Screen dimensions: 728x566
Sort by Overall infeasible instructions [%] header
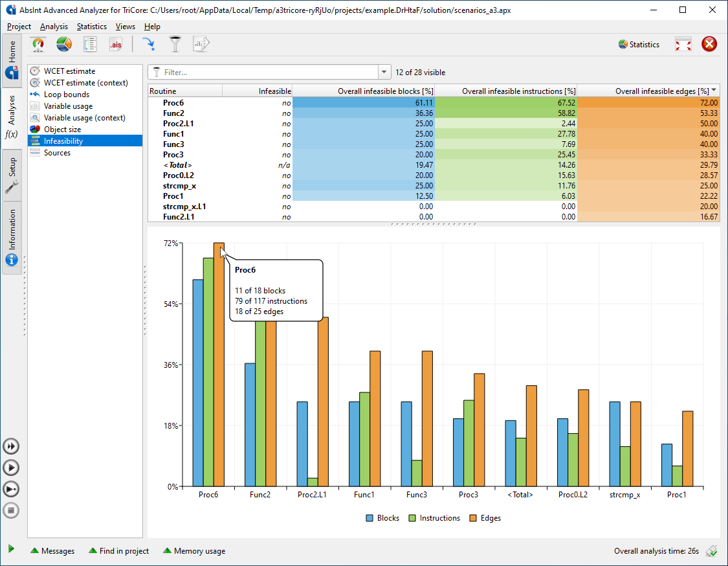click(506, 91)
